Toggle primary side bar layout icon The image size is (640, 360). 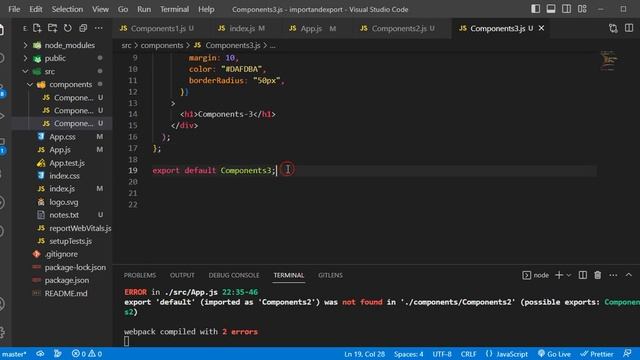536,9
